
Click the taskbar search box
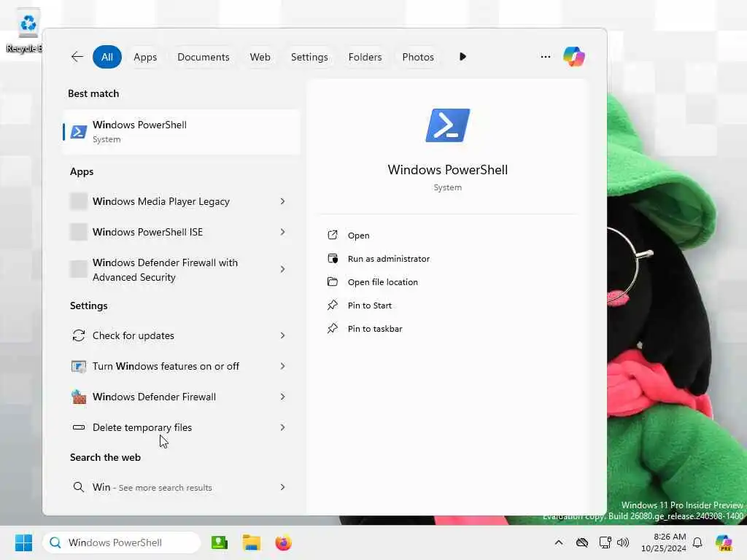[x=122, y=542]
